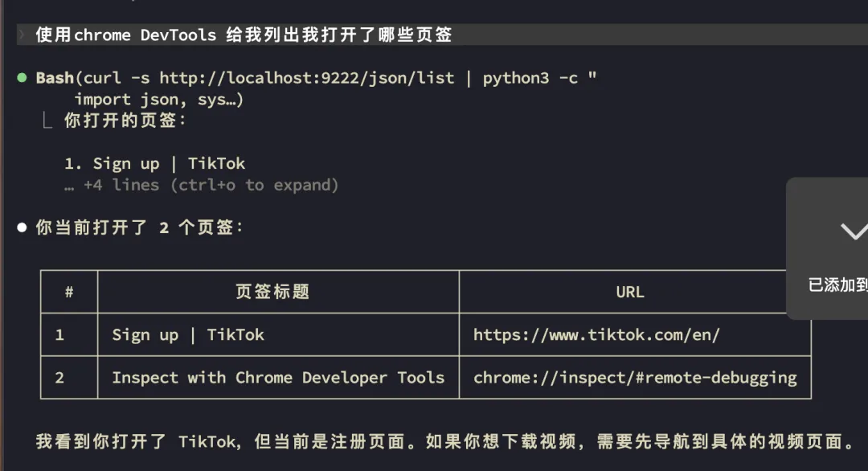Click row number 2 in the table
The width and height of the screenshot is (868, 471).
[x=59, y=377]
